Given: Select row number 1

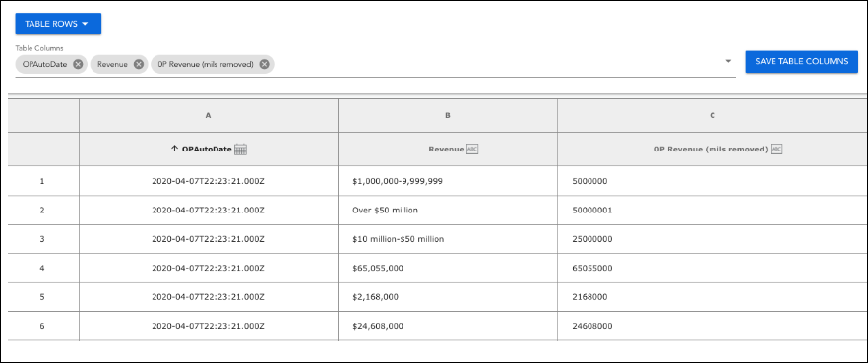Looking at the screenshot, I should point(43,181).
